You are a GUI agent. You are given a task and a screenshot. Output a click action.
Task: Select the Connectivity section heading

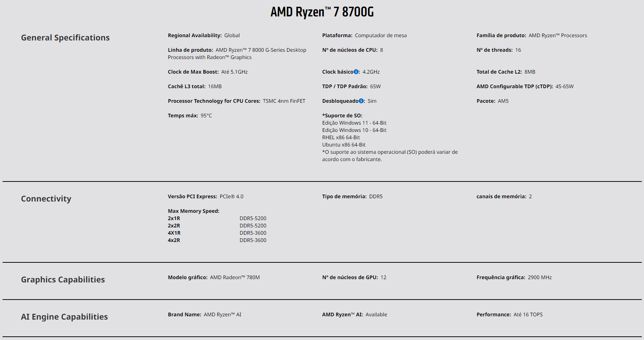coord(46,199)
